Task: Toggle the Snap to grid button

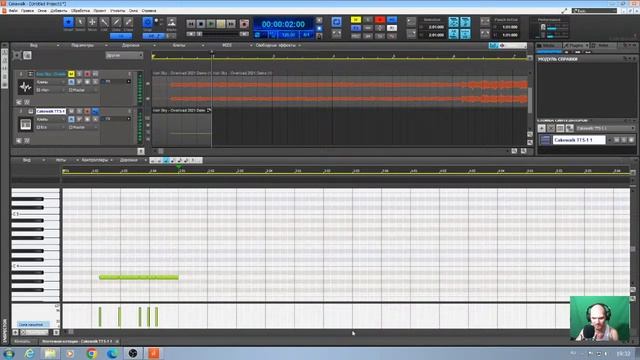Action: (147, 22)
